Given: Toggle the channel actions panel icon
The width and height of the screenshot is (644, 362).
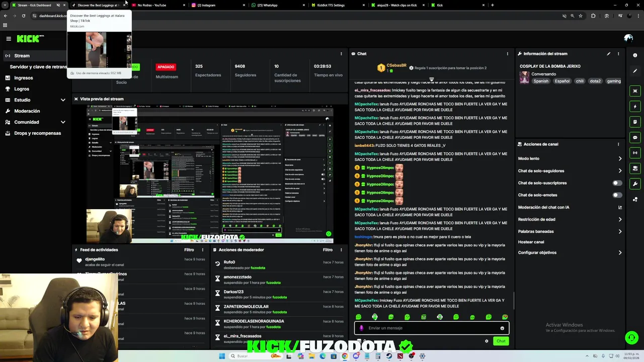Looking at the screenshot, I should [x=635, y=168].
